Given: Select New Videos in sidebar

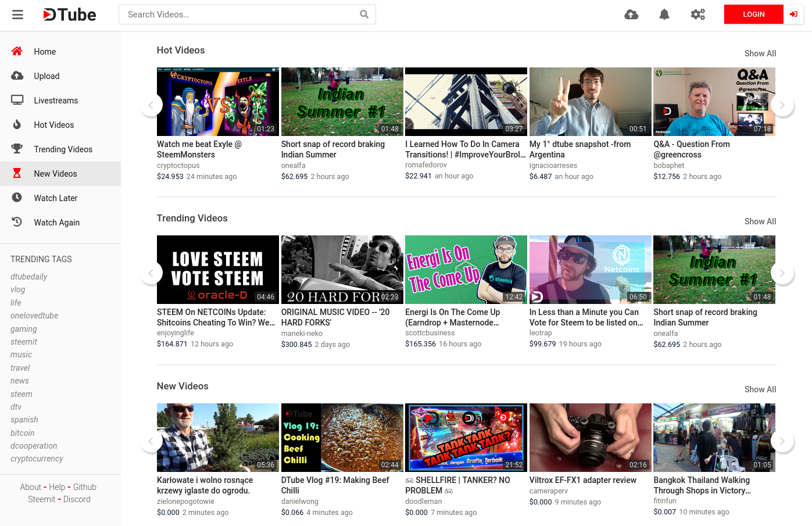Looking at the screenshot, I should (x=60, y=174).
